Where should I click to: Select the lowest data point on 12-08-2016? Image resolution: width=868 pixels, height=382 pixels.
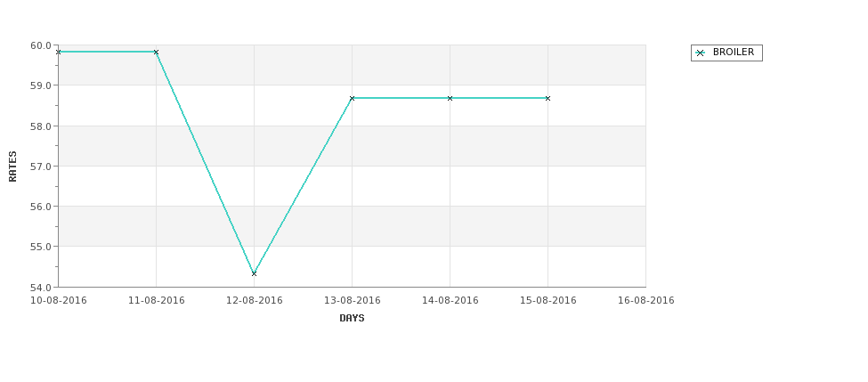click(x=254, y=273)
